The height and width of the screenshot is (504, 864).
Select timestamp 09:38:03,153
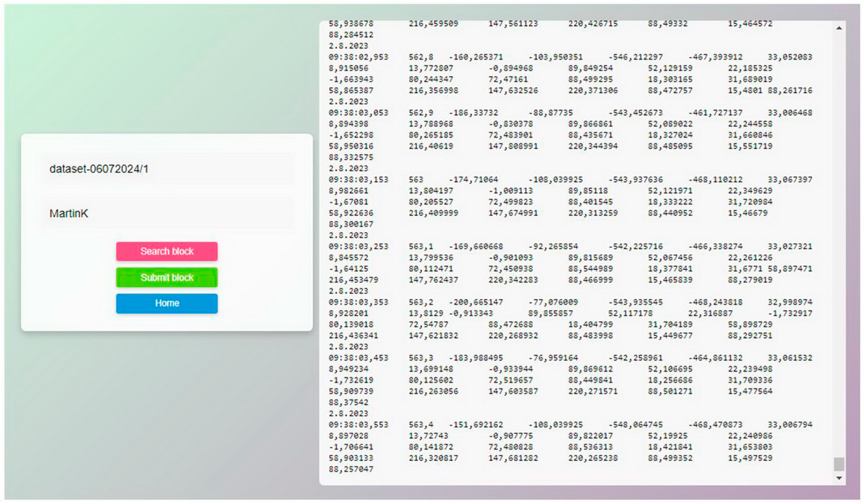tap(358, 180)
